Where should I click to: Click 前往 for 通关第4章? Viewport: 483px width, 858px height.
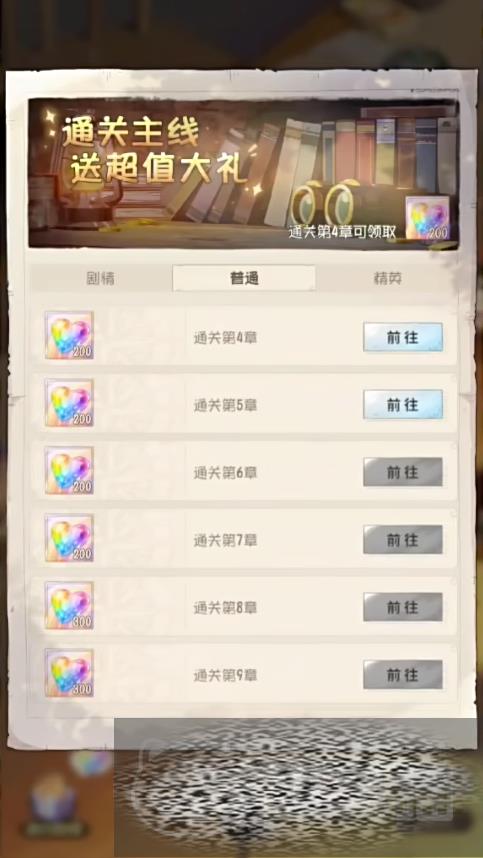pyautogui.click(x=403, y=337)
